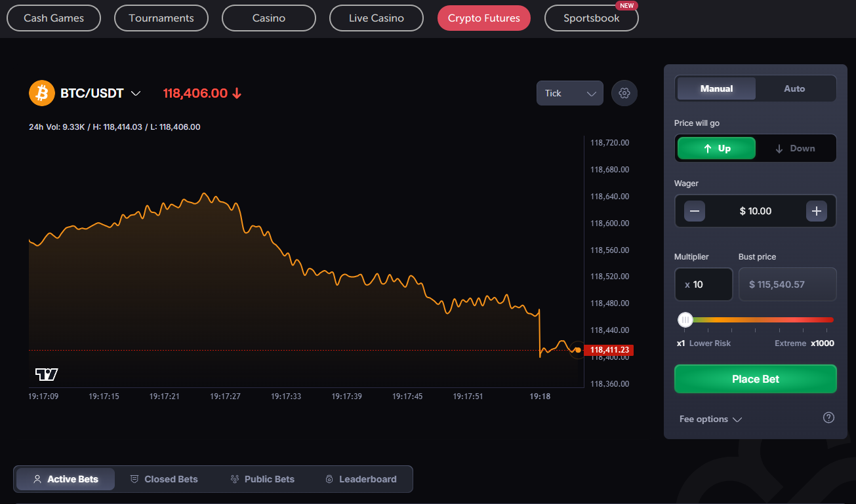This screenshot has height=504, width=856.
Task: Open Tournaments section
Action: 161,18
